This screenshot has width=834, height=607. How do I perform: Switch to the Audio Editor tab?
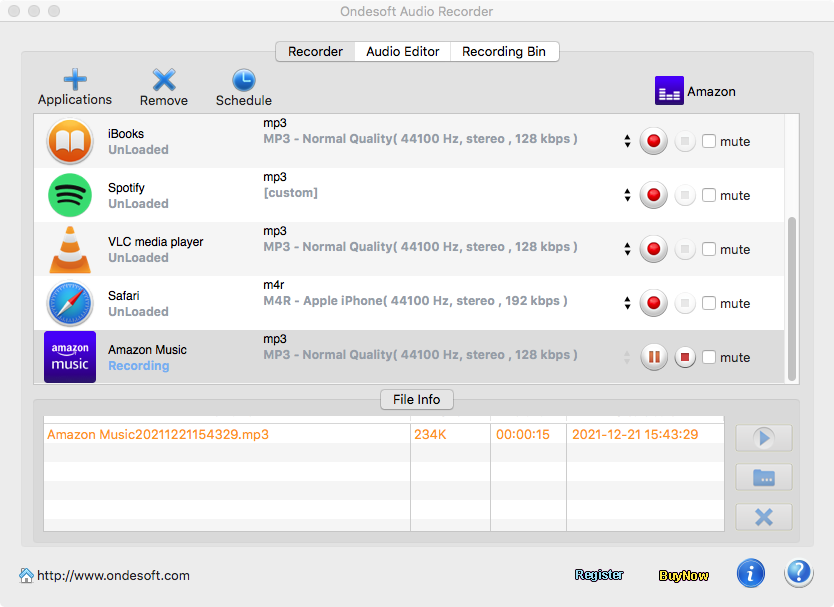coord(402,52)
